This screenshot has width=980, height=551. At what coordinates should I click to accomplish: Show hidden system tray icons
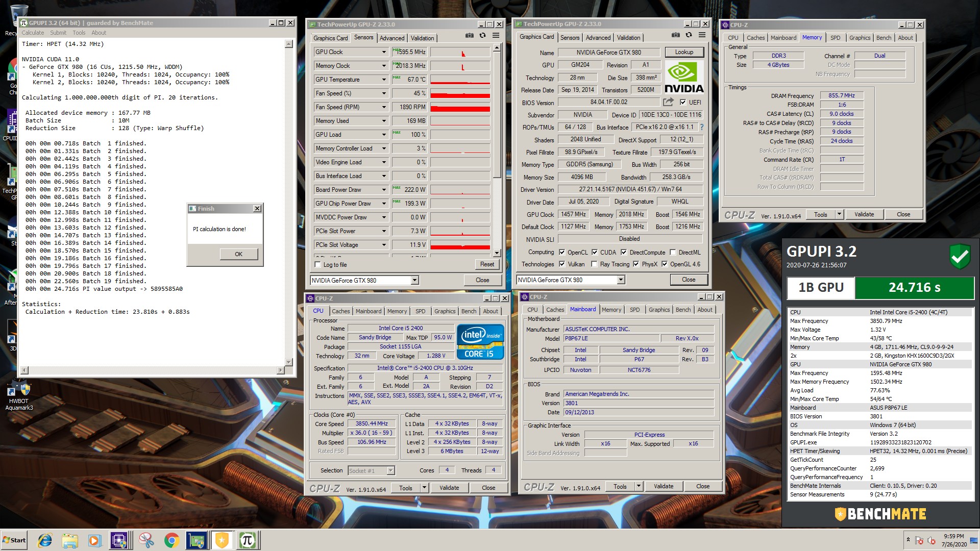click(908, 539)
